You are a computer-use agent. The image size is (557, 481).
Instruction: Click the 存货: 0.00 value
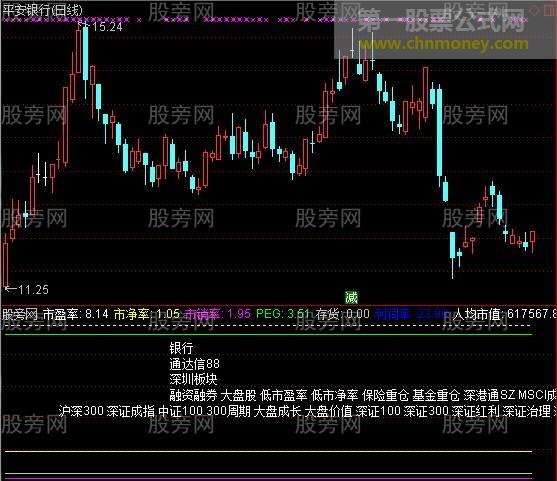tap(343, 314)
